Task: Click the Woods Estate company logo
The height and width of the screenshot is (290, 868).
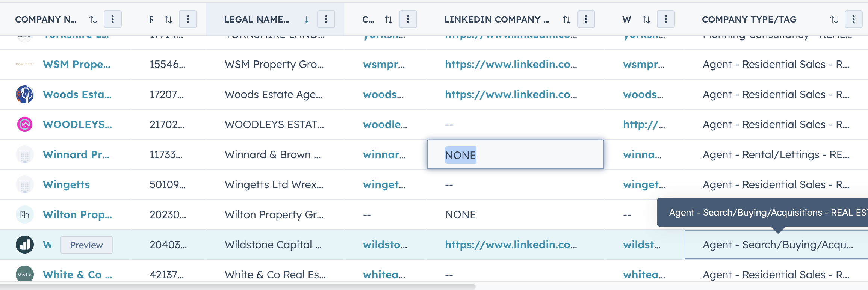Action: [25, 94]
